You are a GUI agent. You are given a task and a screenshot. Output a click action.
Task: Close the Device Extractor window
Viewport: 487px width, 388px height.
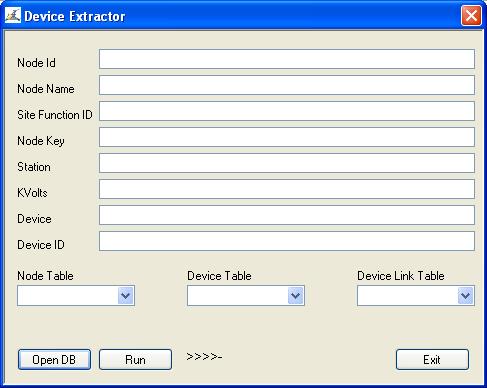coord(471,15)
